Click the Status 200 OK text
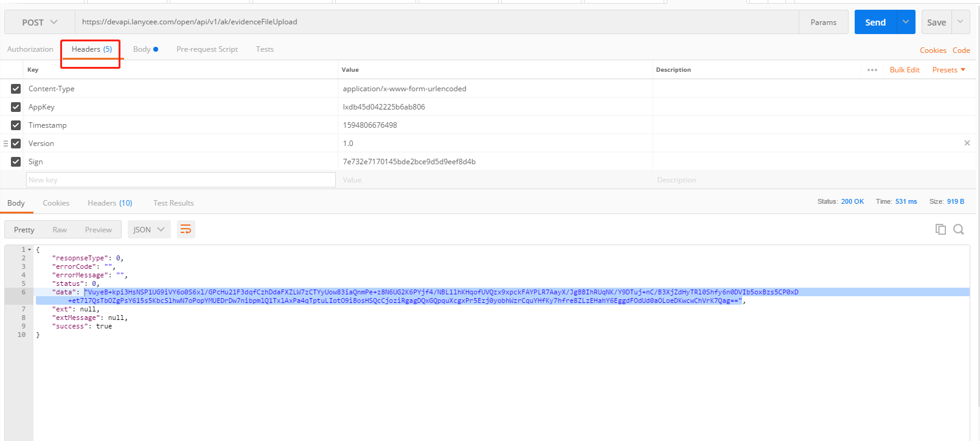This screenshot has height=441, width=980. [840, 201]
